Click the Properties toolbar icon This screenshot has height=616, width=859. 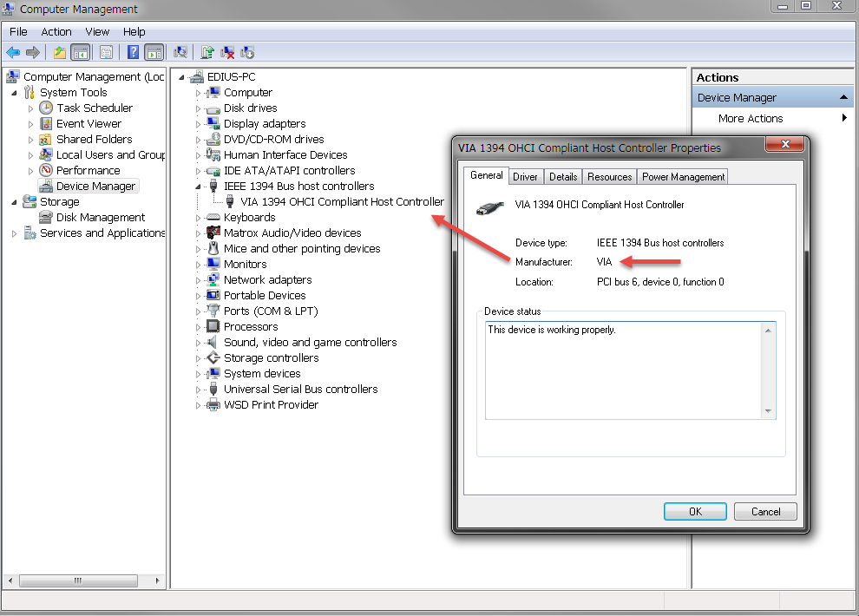pyautogui.click(x=106, y=53)
